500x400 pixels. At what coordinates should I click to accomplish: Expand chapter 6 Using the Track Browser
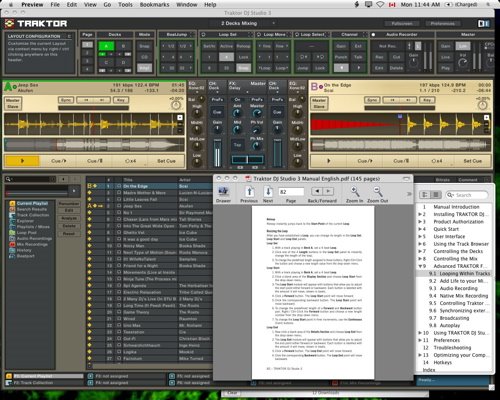[x=420, y=244]
